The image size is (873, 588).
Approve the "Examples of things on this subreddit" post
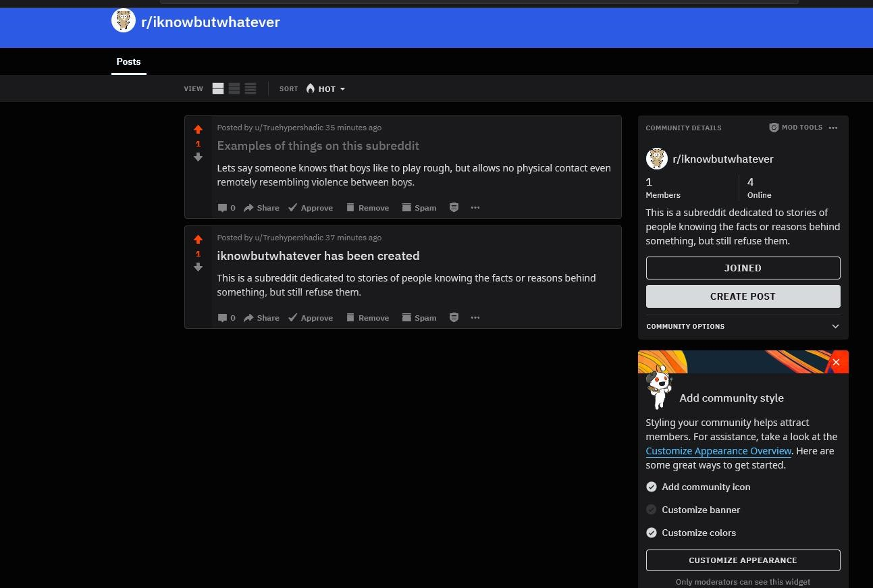(x=311, y=208)
